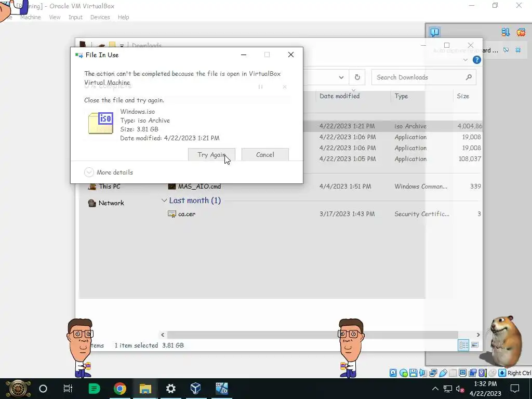Launch Google Chrome from taskbar
The image size is (532, 399).
pyautogui.click(x=120, y=389)
